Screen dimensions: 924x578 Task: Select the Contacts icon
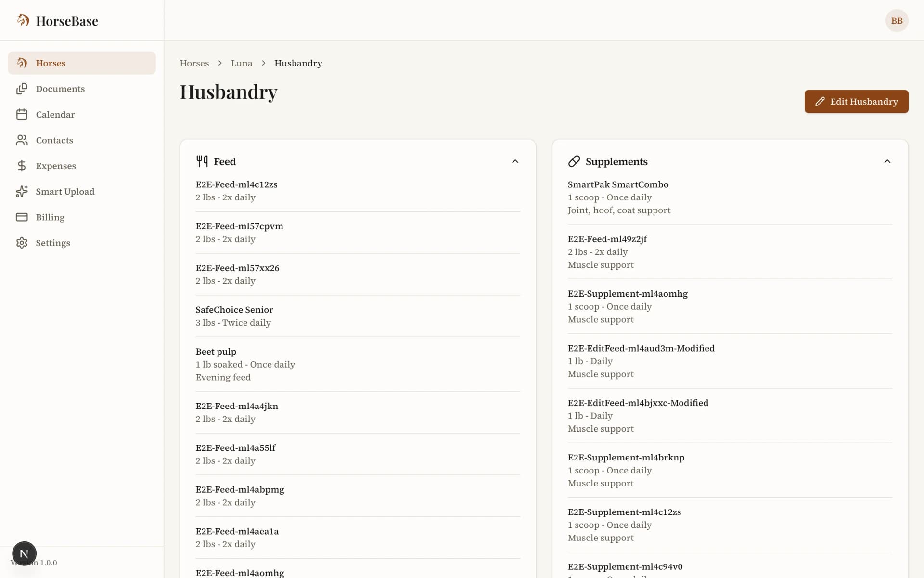click(x=22, y=140)
